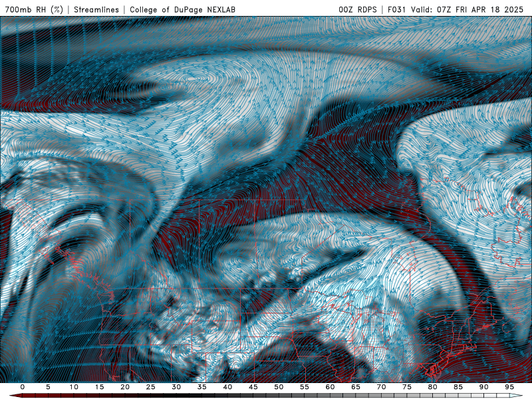
Task: Click the '80' value on the color scale
Action: click(x=433, y=387)
